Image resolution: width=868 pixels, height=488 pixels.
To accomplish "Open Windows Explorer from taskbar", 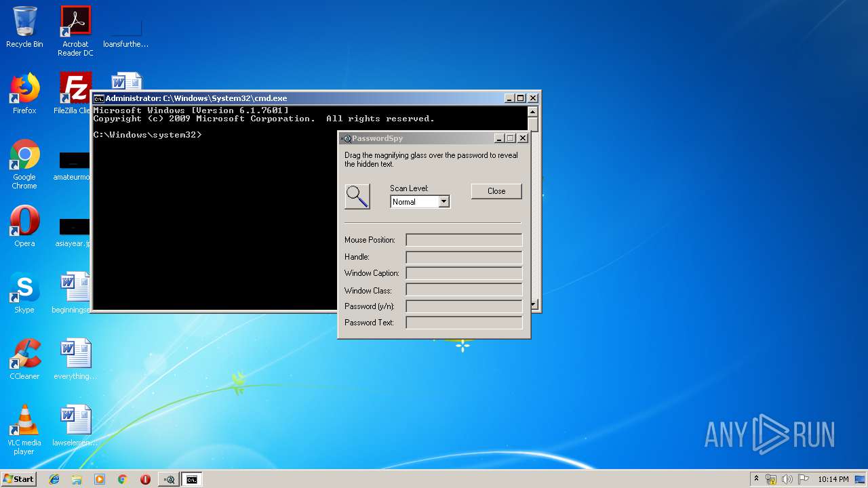I will (77, 479).
